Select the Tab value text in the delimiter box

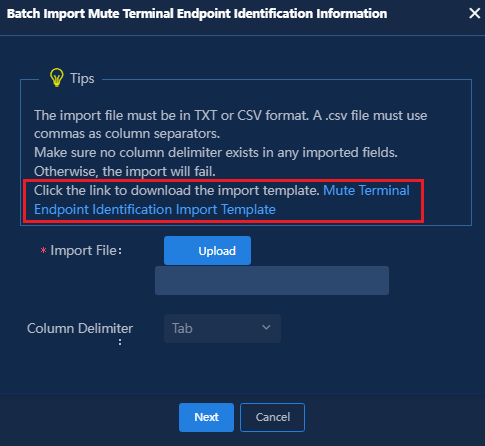182,328
